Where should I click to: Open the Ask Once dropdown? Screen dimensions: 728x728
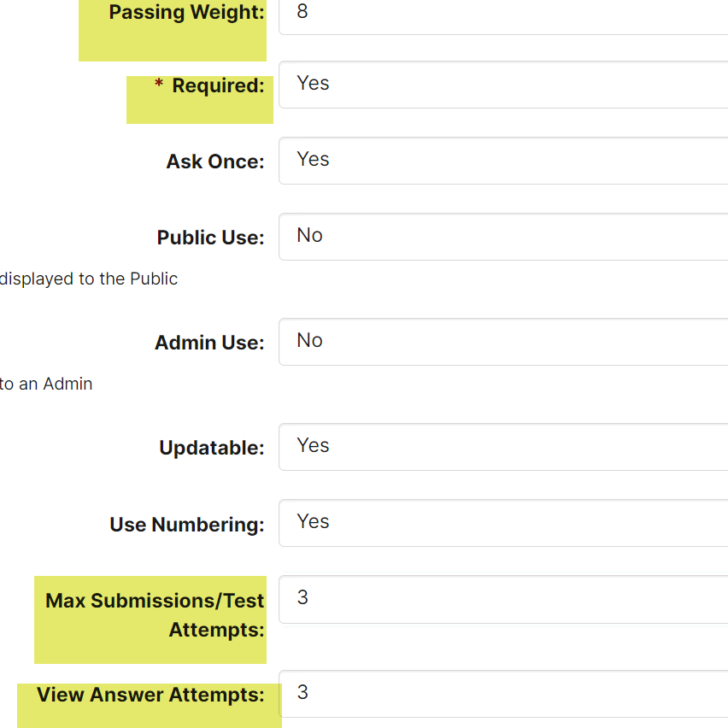coord(502,160)
